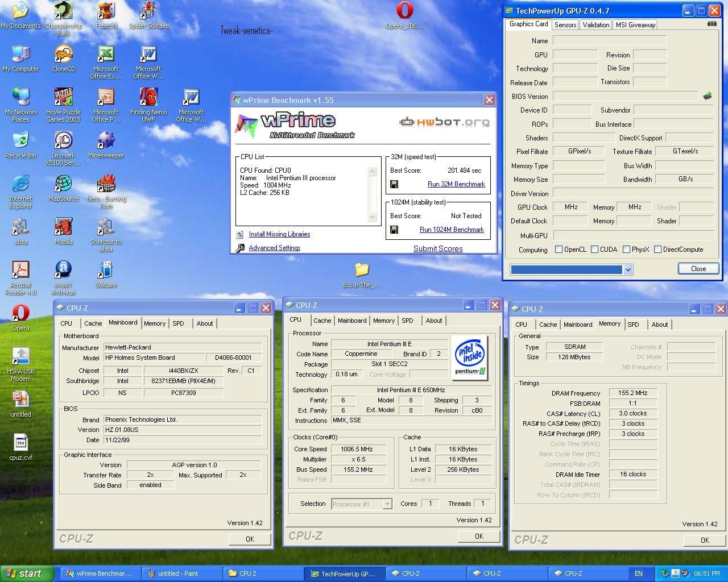Enable the DirectCompute checkbox in GPU-Z
728x582 pixels.
[657, 250]
